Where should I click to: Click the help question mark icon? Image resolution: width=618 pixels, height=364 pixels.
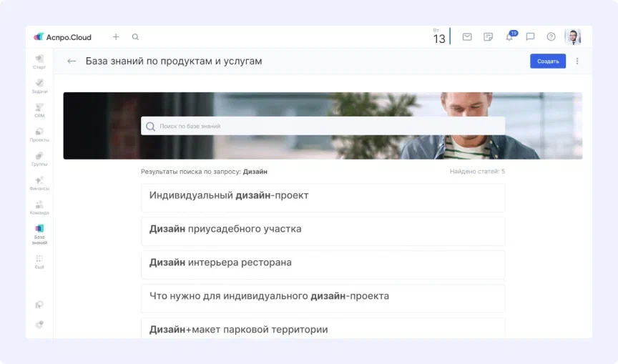(x=551, y=37)
